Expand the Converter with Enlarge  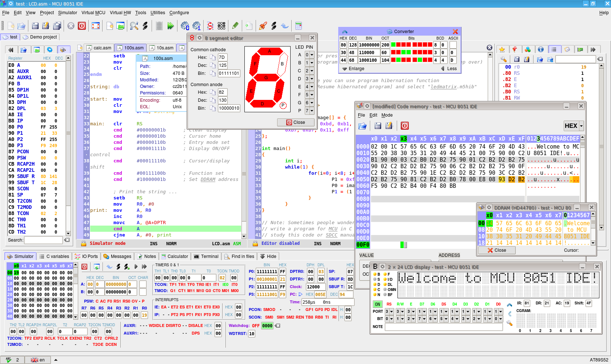pyautogui.click(x=353, y=69)
